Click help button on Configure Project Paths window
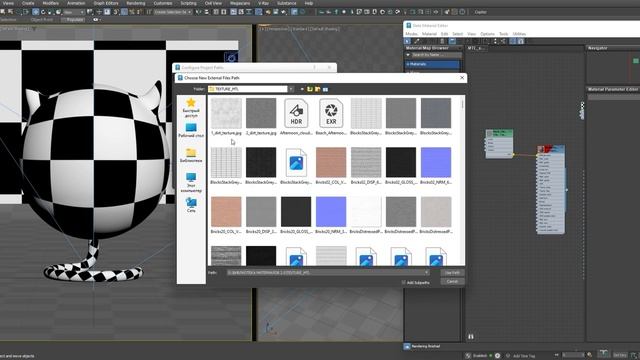The height and width of the screenshot is (360, 640). click(x=314, y=67)
